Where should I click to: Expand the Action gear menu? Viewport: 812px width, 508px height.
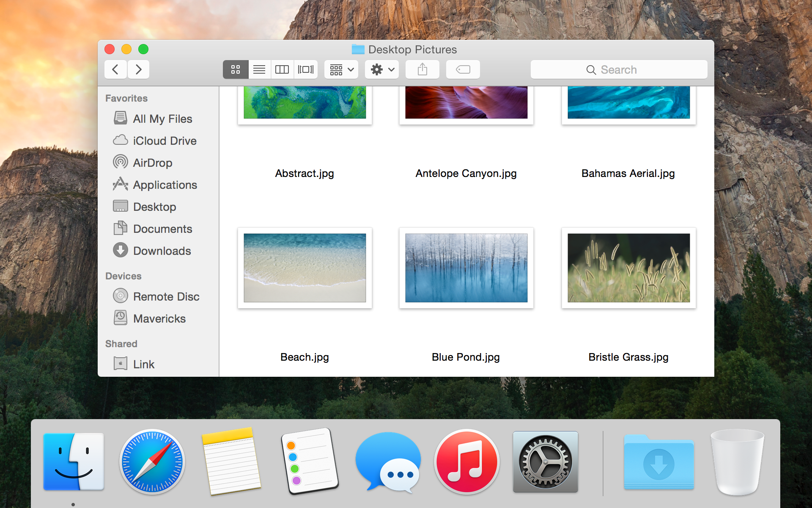381,70
